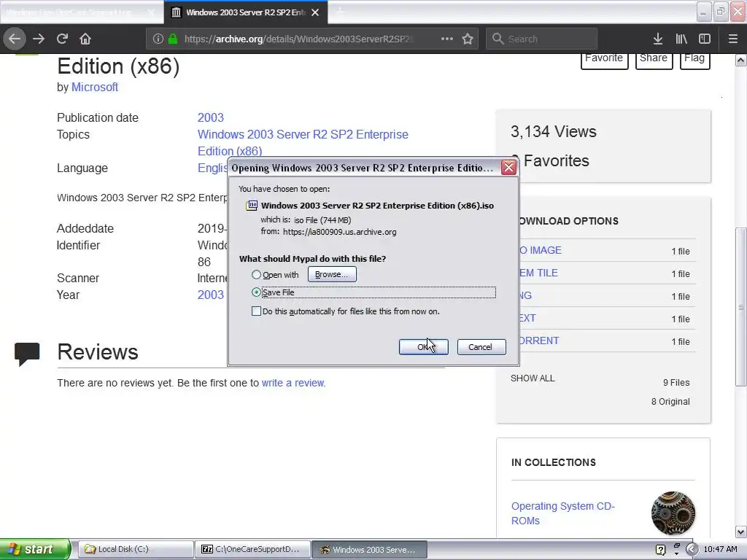Open the gears collection thumbnail

coord(673,513)
